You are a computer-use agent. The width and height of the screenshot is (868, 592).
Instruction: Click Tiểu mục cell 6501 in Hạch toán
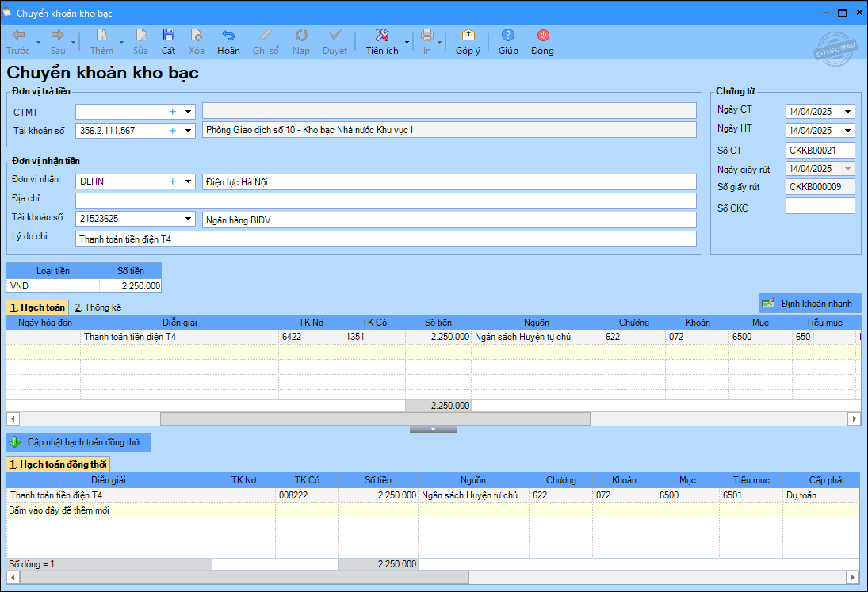(x=824, y=336)
